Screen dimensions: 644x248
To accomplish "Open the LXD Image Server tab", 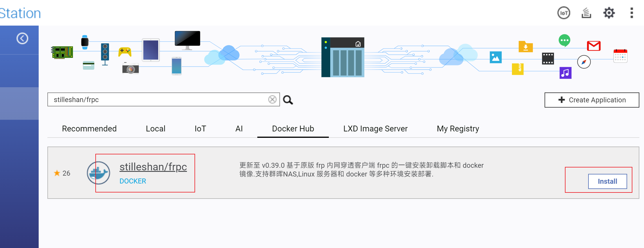I will [375, 129].
